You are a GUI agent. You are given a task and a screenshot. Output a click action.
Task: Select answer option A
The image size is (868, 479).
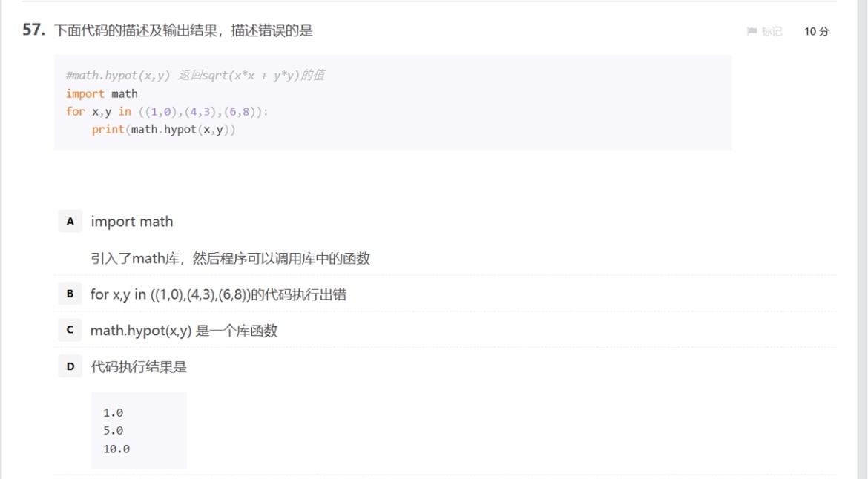tap(70, 222)
